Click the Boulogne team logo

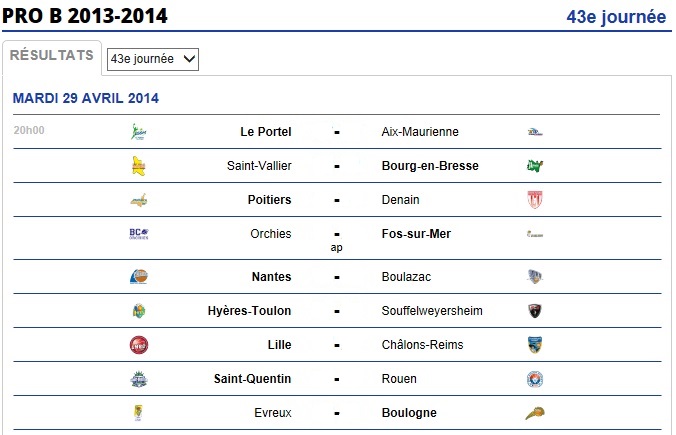click(x=535, y=413)
